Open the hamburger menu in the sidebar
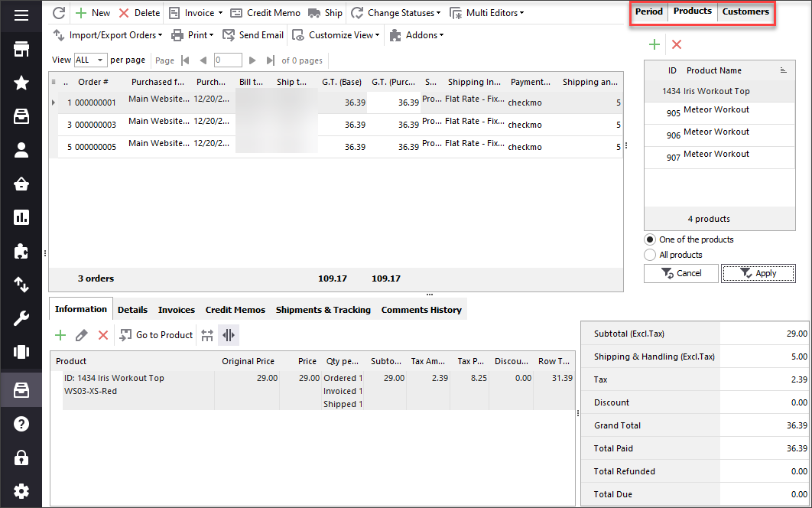Screen dimensions: 812x508 point(21,15)
